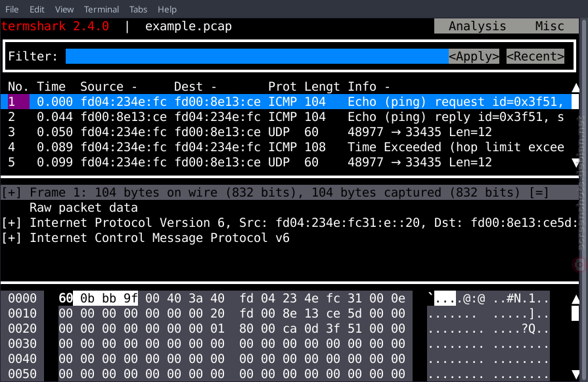
Task: Select packet 1, the Echo ping request
Action: tap(286, 102)
